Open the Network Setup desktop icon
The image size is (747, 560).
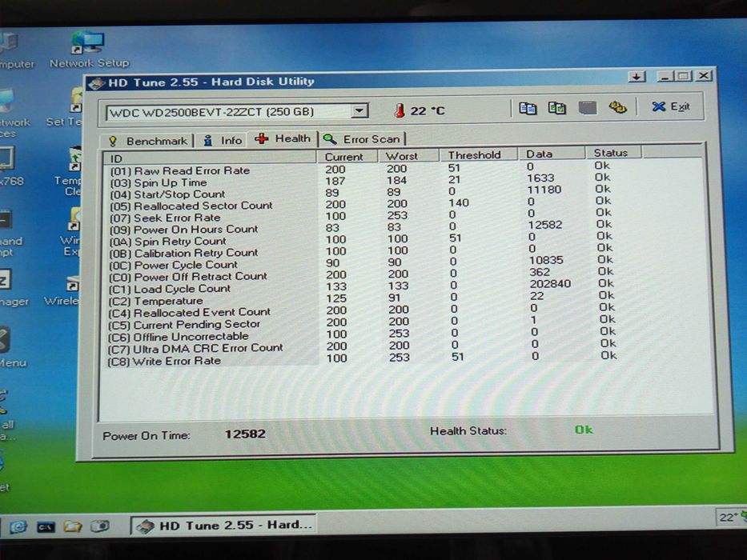pos(89,50)
